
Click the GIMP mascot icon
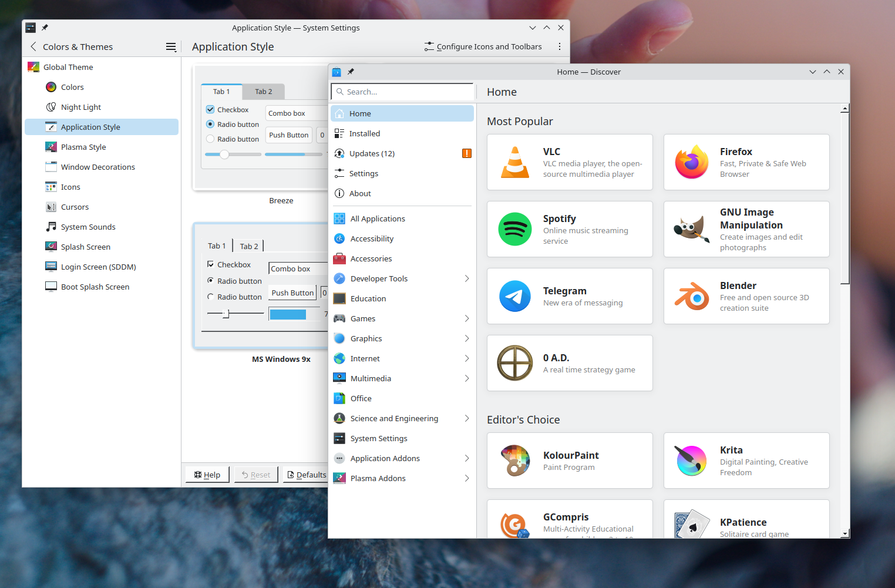692,229
